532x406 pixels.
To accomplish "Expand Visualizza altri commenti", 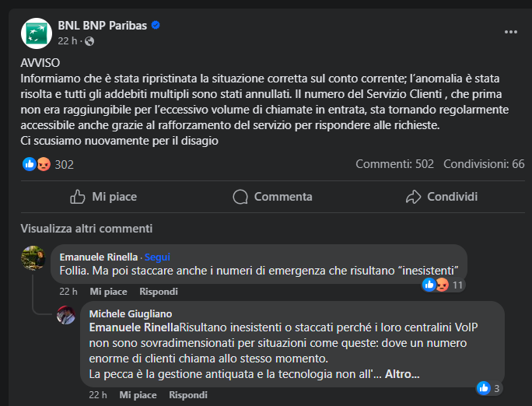I will tap(86, 229).
